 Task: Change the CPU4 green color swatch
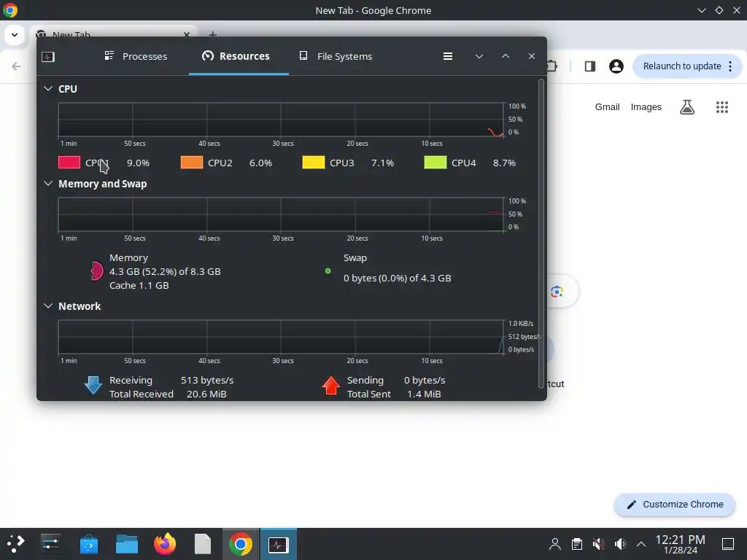coord(436,163)
